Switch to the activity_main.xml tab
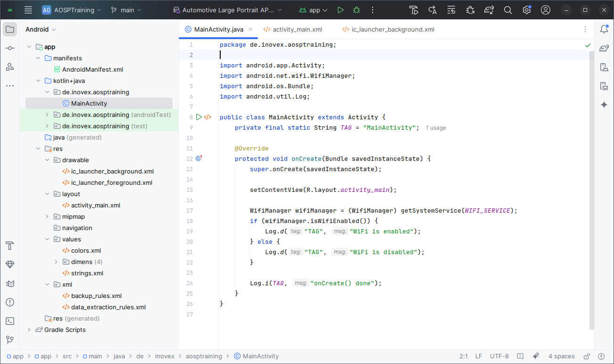Screen dimensions: 614x364 [293, 29]
